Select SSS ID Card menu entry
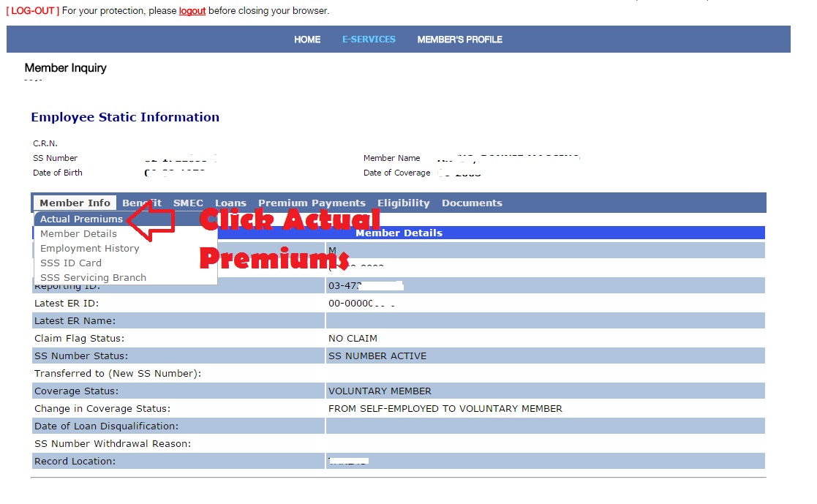The width and height of the screenshot is (817, 504). click(70, 263)
